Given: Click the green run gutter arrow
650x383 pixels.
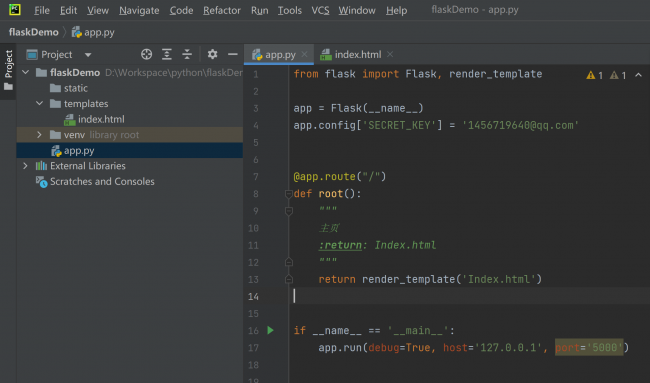Looking at the screenshot, I should 271,330.
